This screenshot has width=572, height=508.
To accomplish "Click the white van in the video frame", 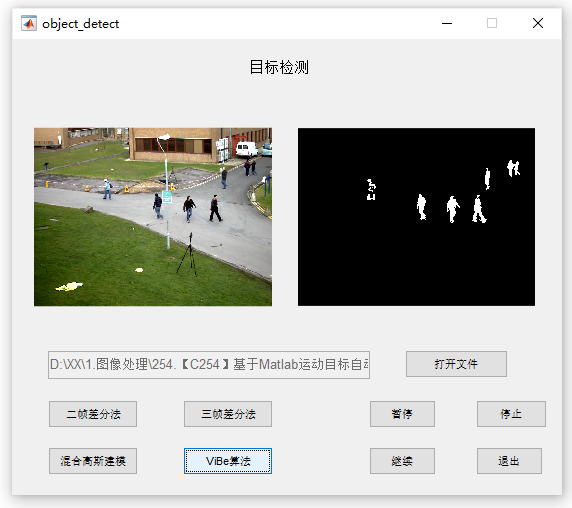I will pos(247,149).
